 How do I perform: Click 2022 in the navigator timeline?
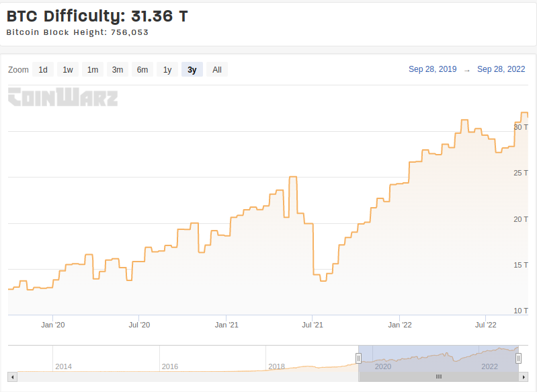[x=489, y=366]
